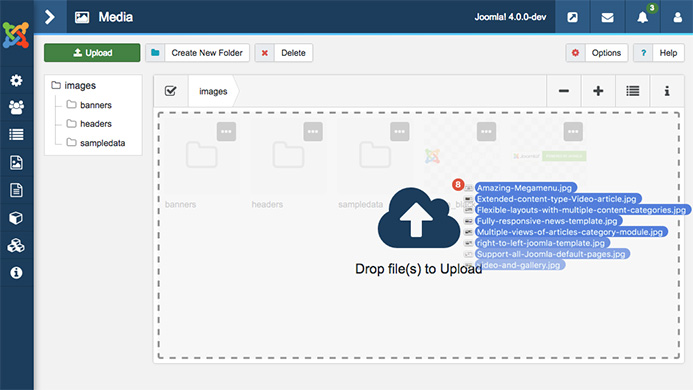
Task: Open site preview external link icon
Action: [x=572, y=17]
